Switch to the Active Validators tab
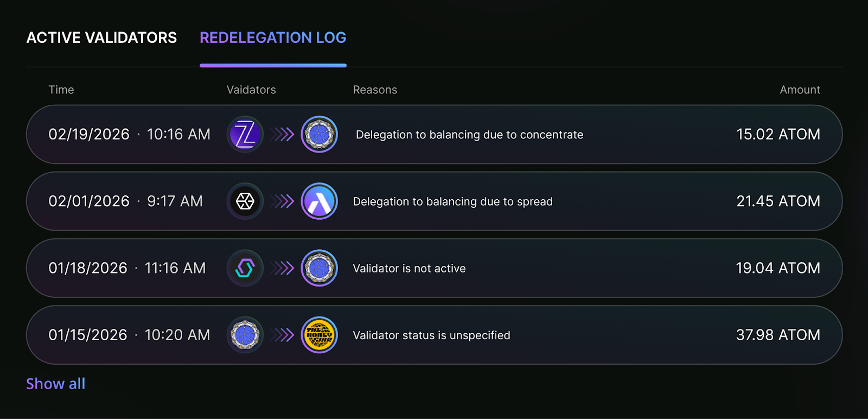Image resolution: width=868 pixels, height=419 pixels. point(101,37)
